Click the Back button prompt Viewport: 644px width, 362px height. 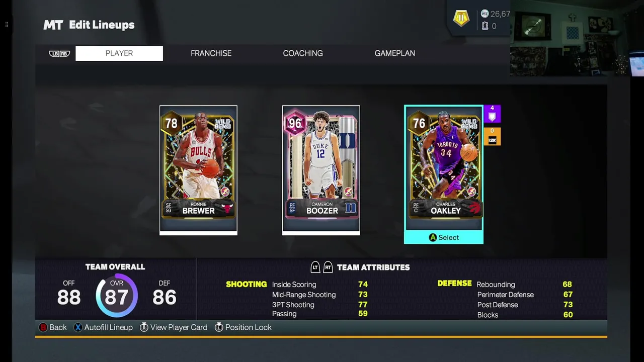pos(53,327)
